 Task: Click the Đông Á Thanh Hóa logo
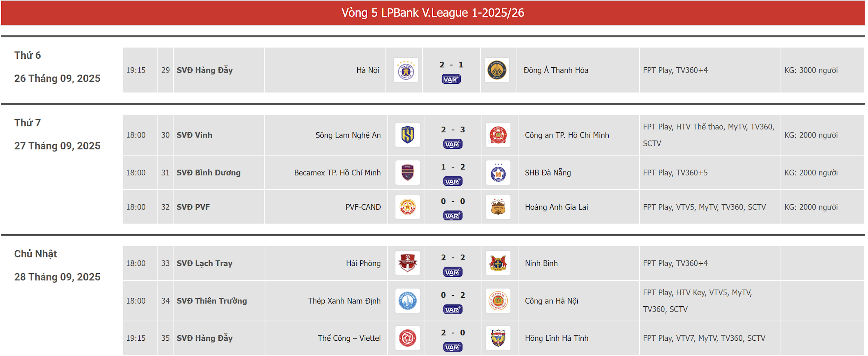point(497,70)
